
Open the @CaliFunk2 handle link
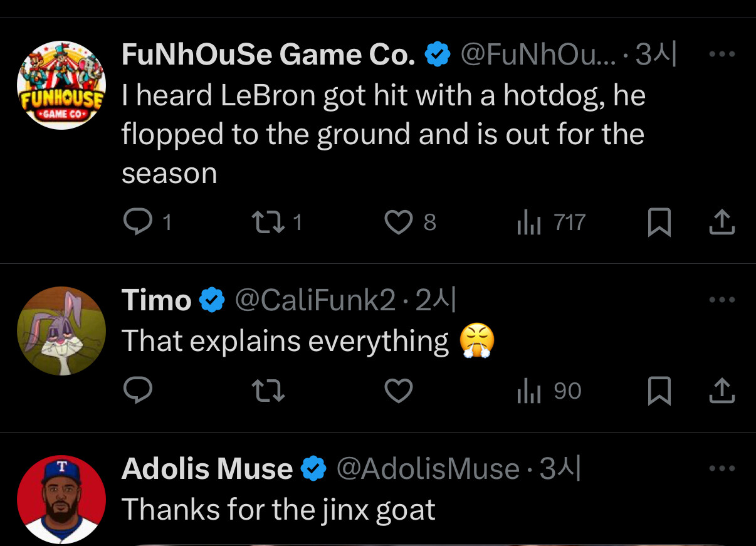(x=315, y=301)
